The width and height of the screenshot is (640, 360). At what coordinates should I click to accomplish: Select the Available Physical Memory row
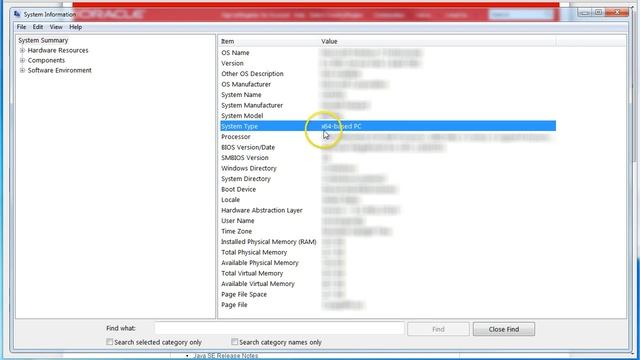[388, 263]
